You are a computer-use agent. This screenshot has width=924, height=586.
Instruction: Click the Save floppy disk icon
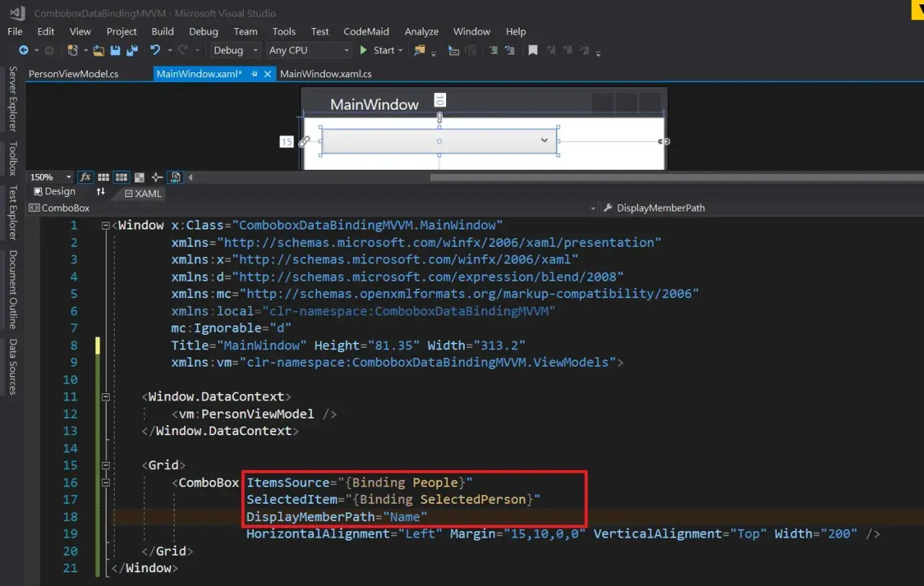pyautogui.click(x=115, y=50)
